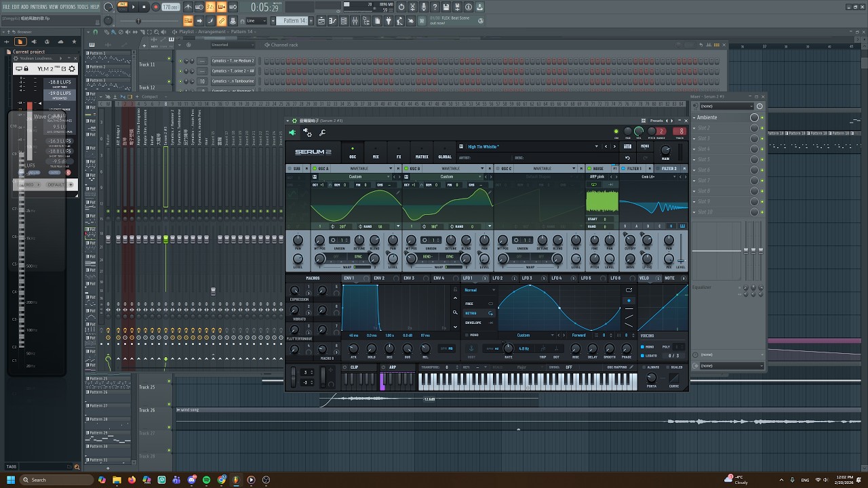
Task: Enable OSC C oscillator
Action: pos(498,169)
